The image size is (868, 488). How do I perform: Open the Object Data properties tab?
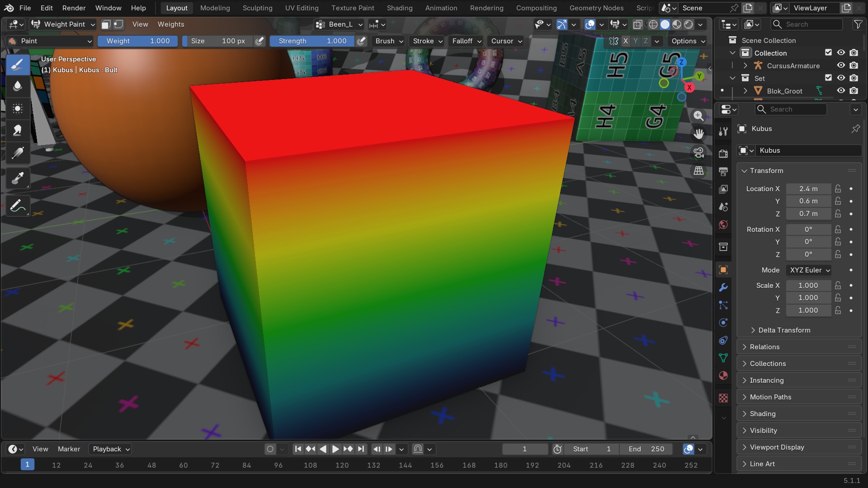click(x=723, y=358)
